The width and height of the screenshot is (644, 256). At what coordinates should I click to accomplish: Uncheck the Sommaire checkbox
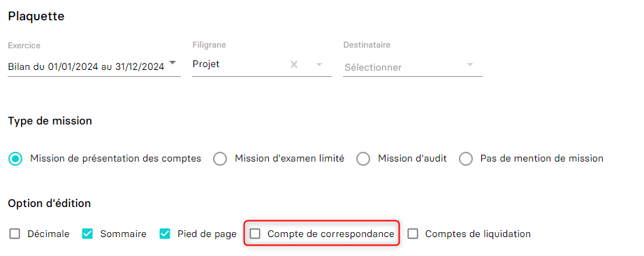coord(87,234)
